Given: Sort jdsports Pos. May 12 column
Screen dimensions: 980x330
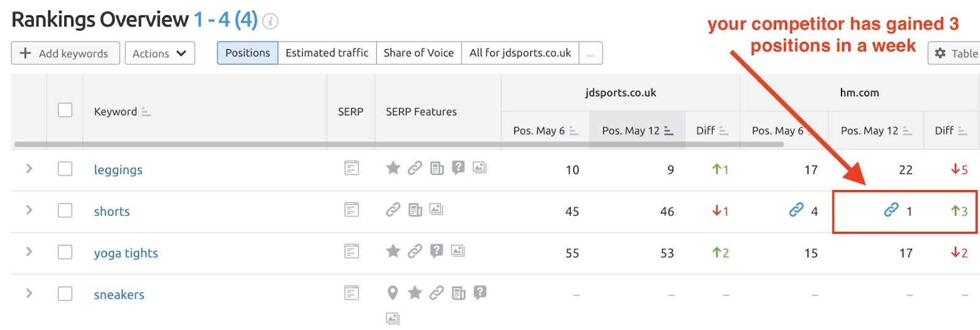Looking at the screenshot, I should [x=668, y=131].
